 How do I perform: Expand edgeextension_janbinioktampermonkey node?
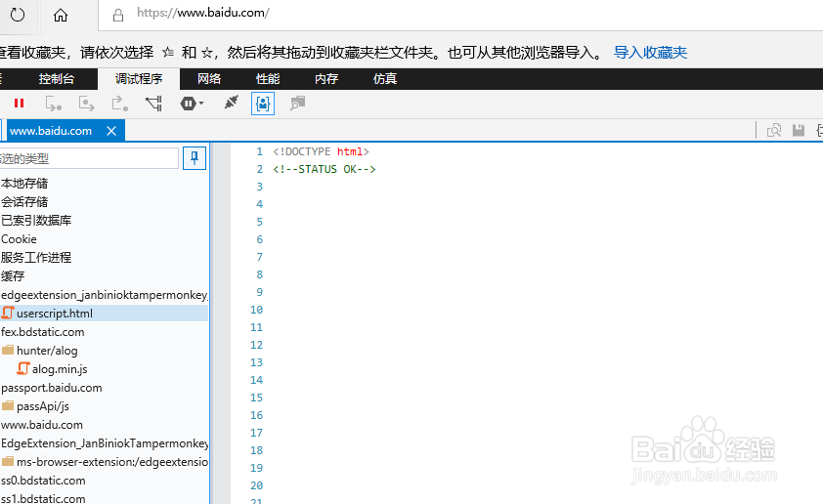tap(104, 295)
